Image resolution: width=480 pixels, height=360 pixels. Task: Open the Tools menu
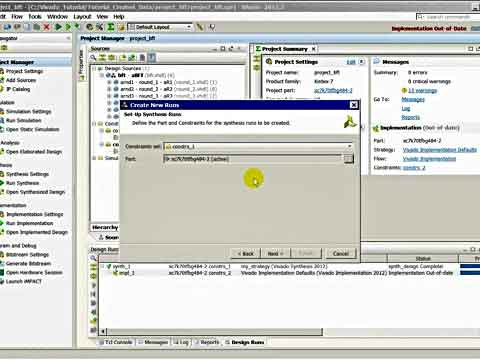35,16
